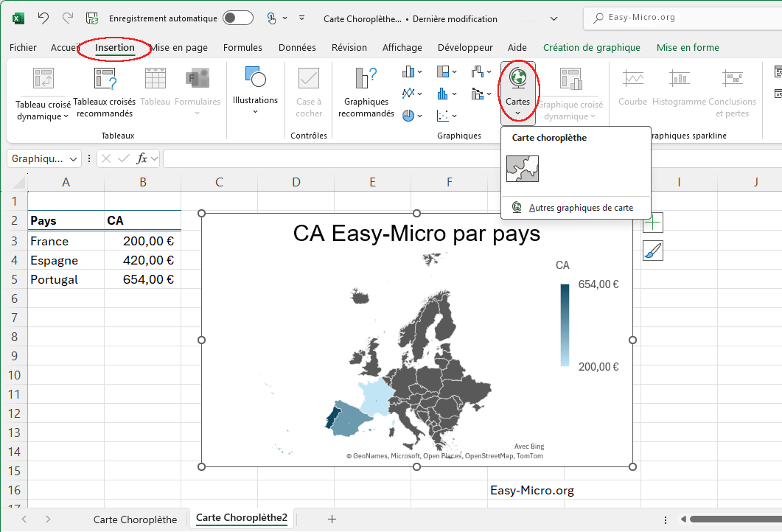
Task: Click the select all corner triangle
Action: (19, 183)
